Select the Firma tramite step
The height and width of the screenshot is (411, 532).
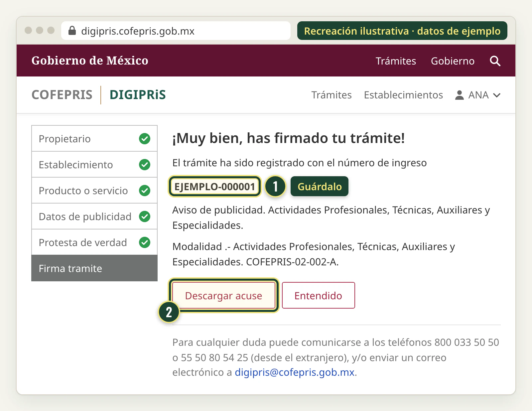click(94, 268)
